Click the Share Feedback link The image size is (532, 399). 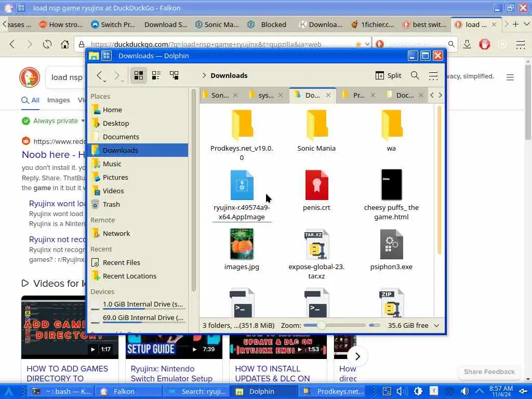[489, 372]
